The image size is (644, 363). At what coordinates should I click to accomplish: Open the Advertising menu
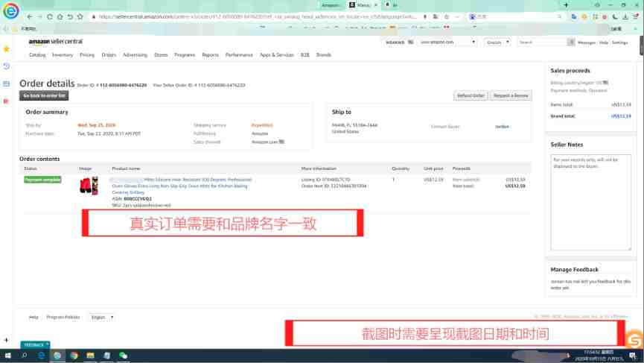135,54
